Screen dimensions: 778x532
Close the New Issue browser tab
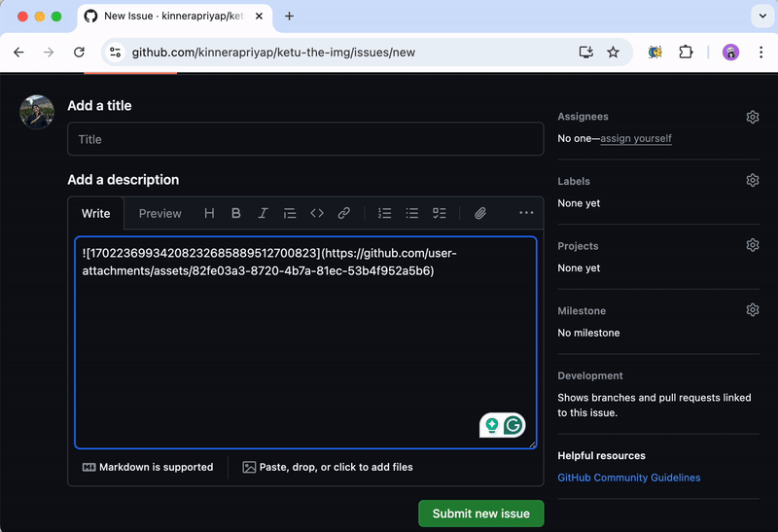pyautogui.click(x=259, y=17)
